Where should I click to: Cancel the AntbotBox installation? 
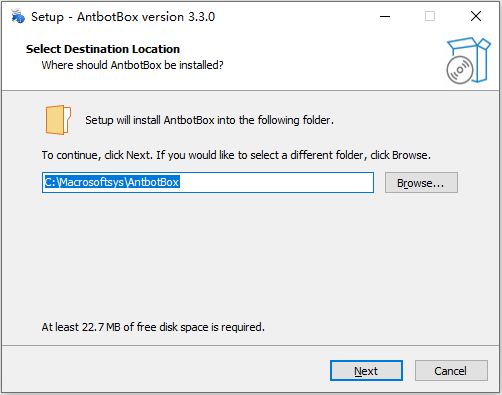[x=451, y=371]
